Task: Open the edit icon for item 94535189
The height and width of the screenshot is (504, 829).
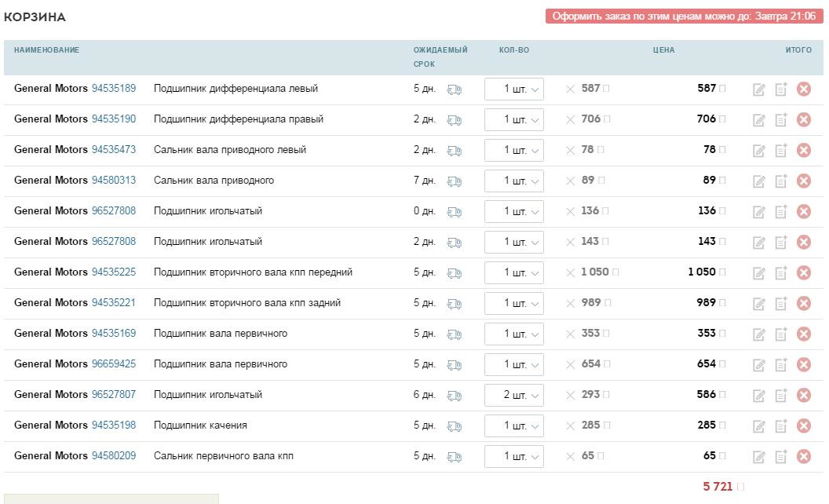Action: (758, 89)
